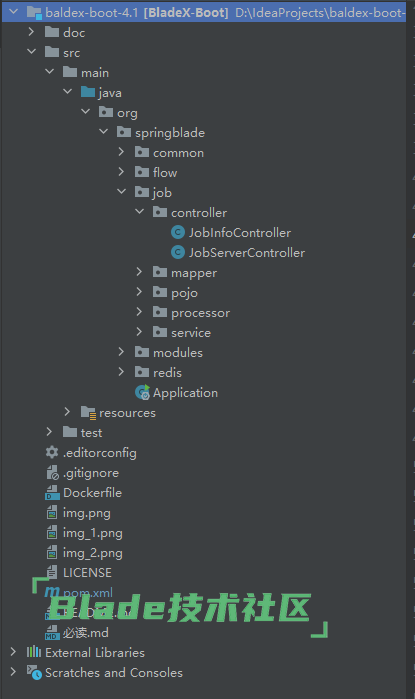The width and height of the screenshot is (415, 699).
Task: Click the External Libraries icon
Action: click(34, 652)
